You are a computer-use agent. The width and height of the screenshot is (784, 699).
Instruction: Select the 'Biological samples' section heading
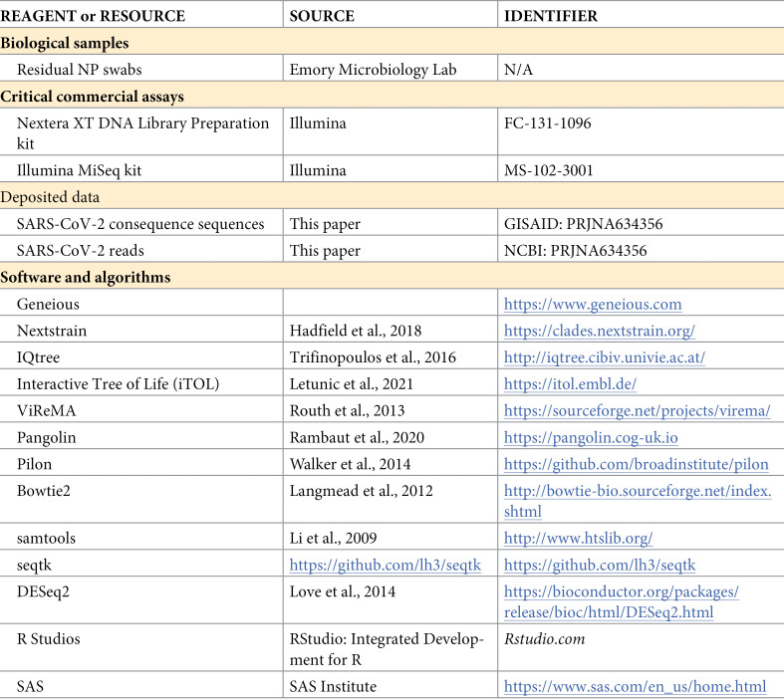coord(65,43)
